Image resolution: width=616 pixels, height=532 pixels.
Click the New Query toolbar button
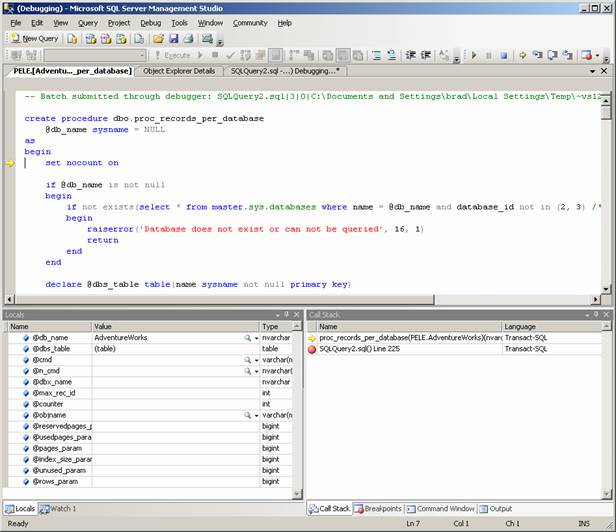[35, 39]
